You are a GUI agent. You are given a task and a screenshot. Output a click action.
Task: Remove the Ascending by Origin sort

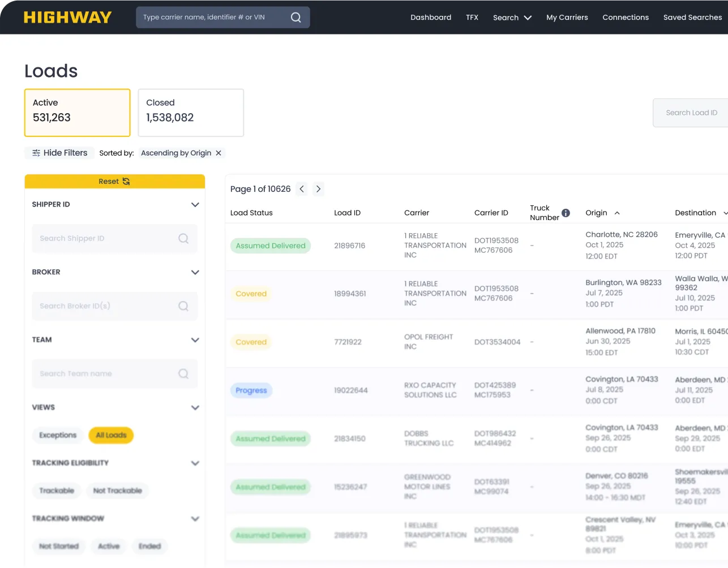219,153
